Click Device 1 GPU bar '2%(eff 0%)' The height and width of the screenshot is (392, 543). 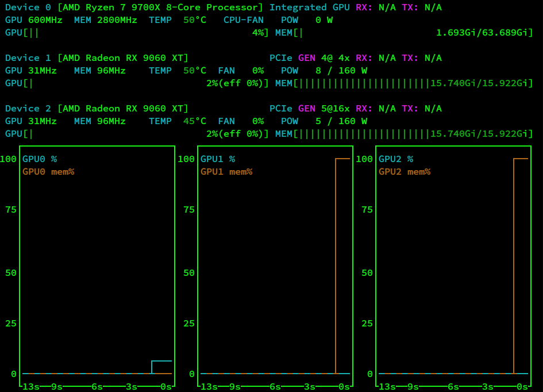click(137, 83)
